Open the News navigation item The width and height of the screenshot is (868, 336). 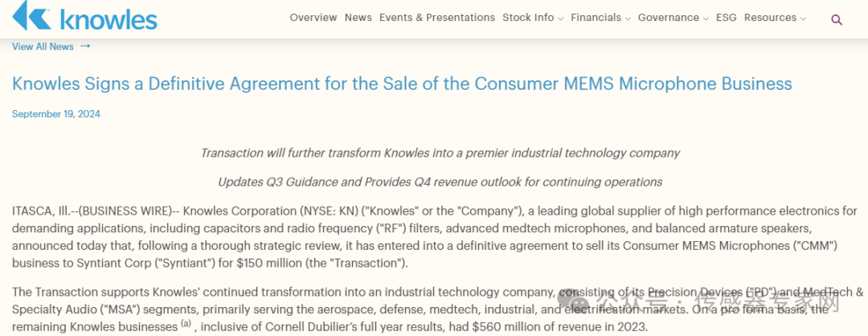[x=358, y=18]
